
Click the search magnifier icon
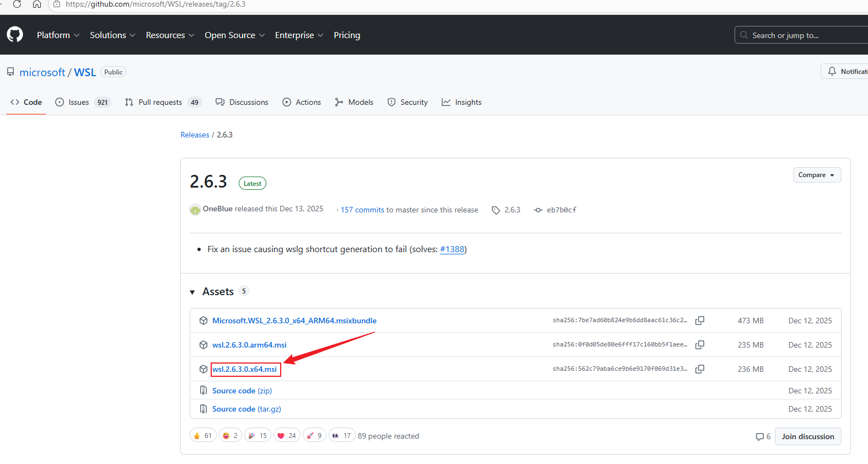point(744,35)
